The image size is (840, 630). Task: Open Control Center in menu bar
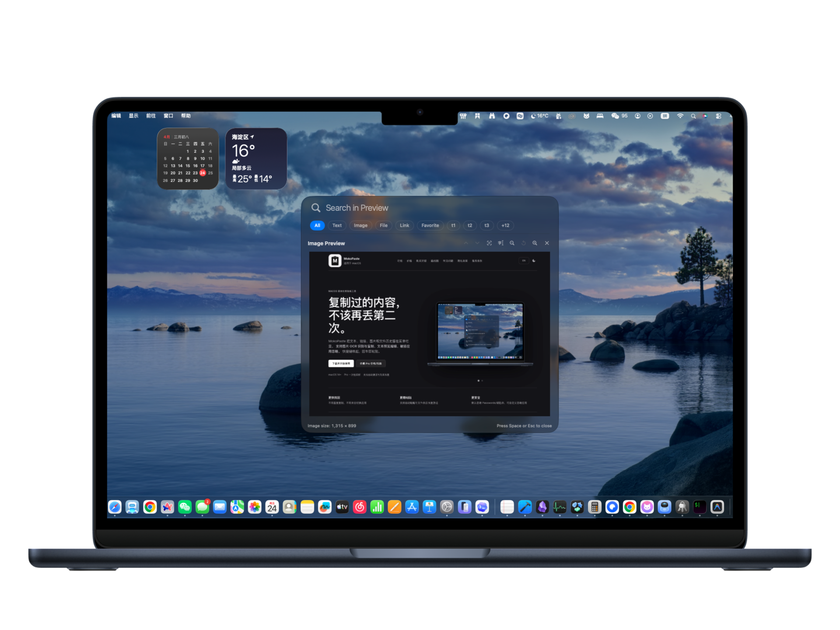718,116
